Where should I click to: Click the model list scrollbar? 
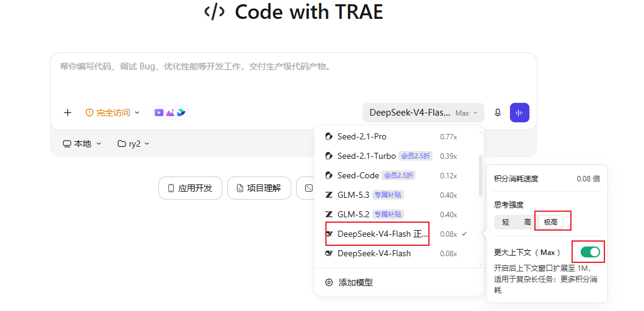(x=481, y=176)
